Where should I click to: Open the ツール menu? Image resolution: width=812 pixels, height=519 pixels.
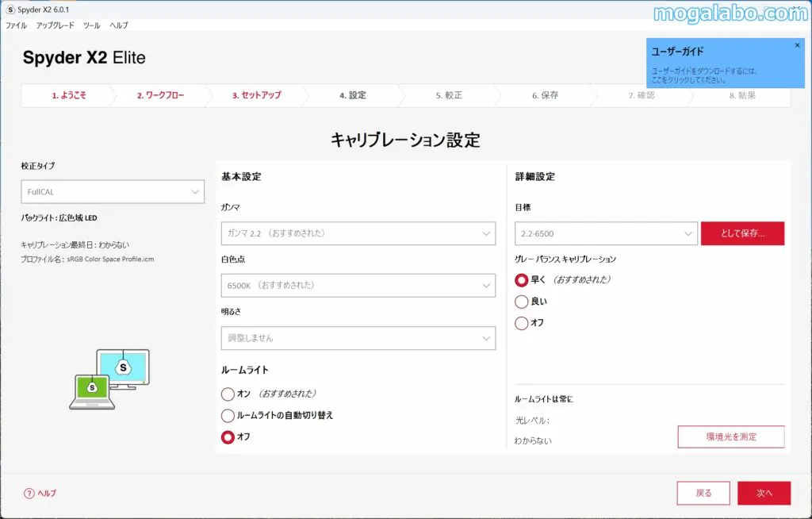click(x=91, y=25)
